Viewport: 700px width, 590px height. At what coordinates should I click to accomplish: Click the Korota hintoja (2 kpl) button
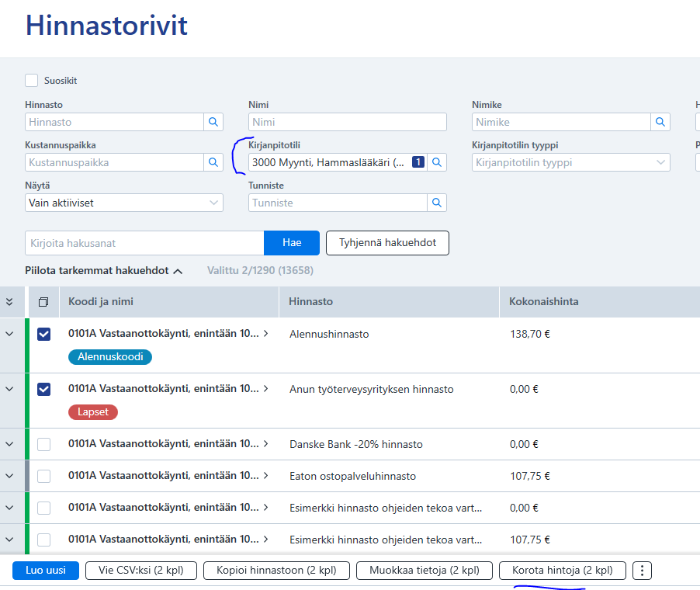562,571
